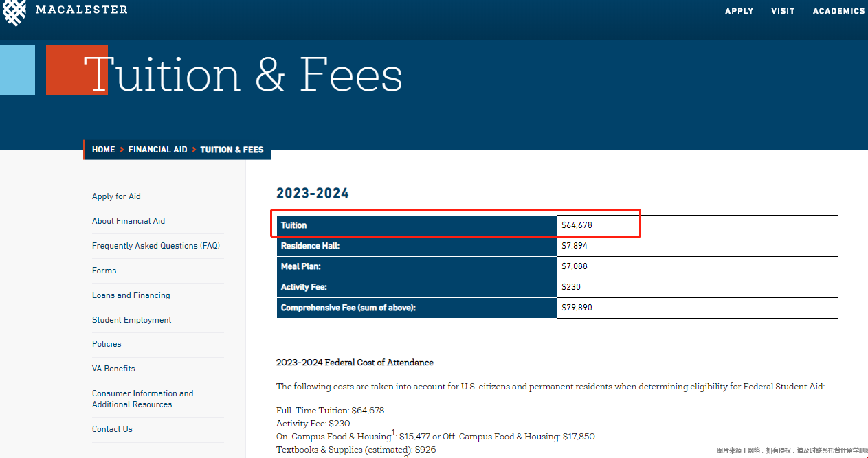This screenshot has height=458, width=868.
Task: Open Frequently Asked Questions (FAQ) link
Action: (156, 246)
